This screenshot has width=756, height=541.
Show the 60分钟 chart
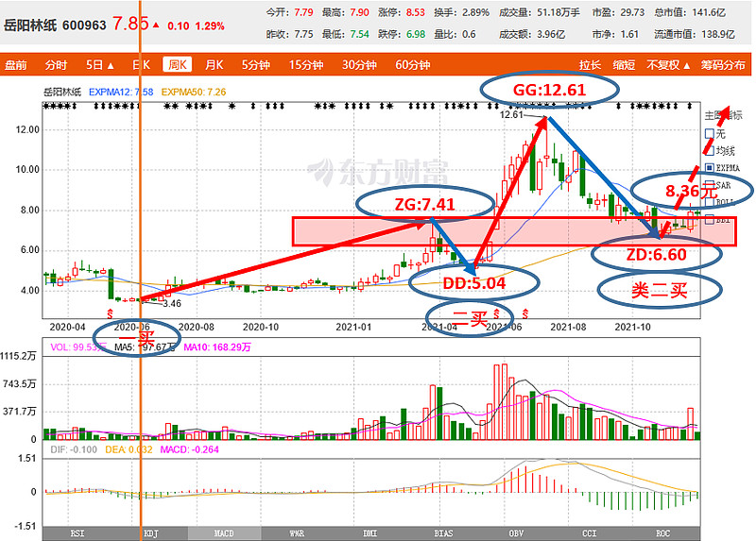(413, 64)
